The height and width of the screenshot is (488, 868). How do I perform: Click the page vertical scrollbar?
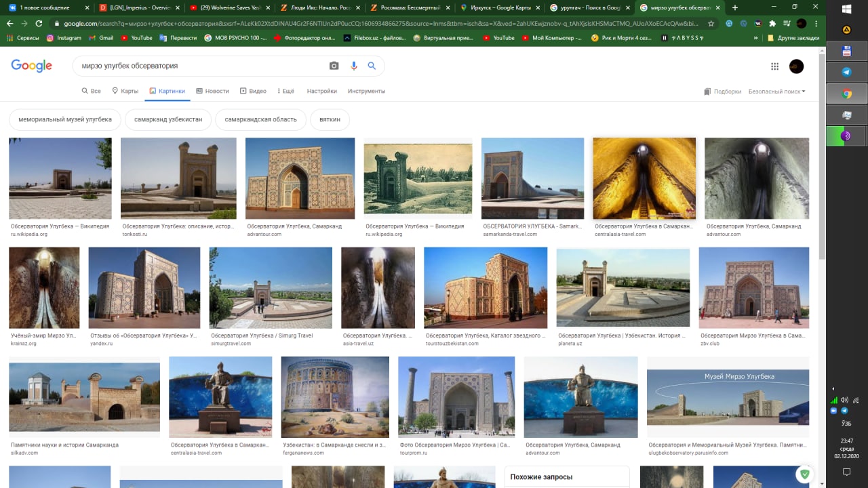[x=822, y=156]
